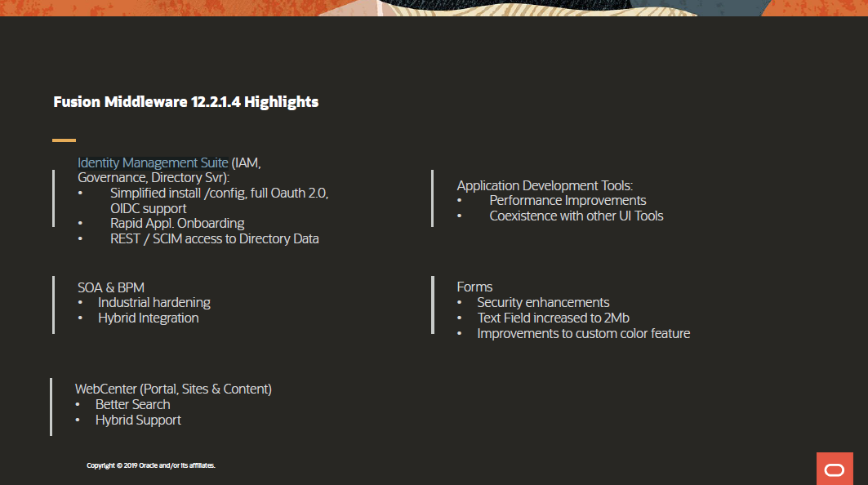Click the Performance Improvements bullet
This screenshot has height=485, width=868.
(568, 200)
